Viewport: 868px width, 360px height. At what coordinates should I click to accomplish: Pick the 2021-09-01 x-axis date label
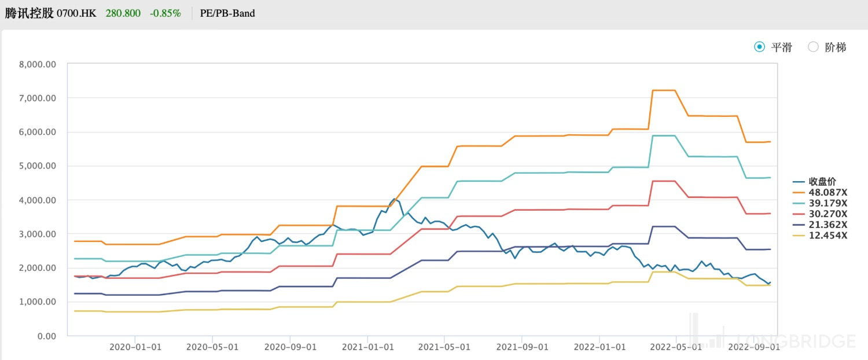(x=522, y=347)
